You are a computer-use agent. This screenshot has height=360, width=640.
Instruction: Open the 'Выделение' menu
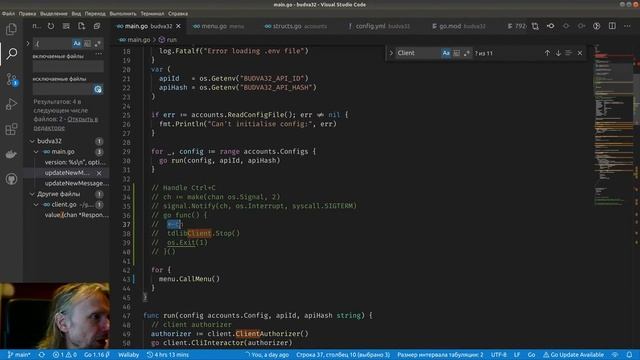(53, 13)
